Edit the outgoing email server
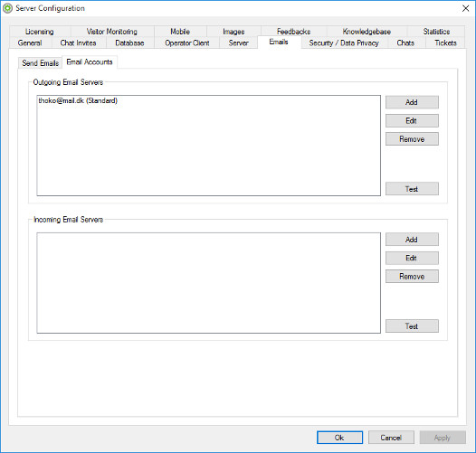The image size is (476, 453). coord(412,121)
